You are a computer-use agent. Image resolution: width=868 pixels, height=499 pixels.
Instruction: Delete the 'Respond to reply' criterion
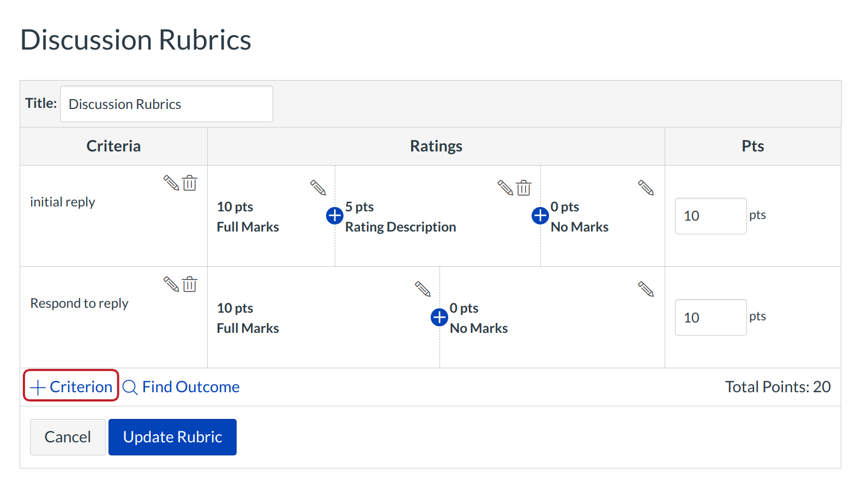click(190, 284)
